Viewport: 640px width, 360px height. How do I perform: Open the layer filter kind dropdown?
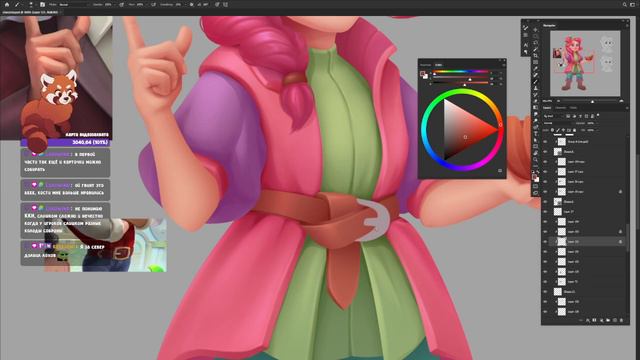click(553, 116)
